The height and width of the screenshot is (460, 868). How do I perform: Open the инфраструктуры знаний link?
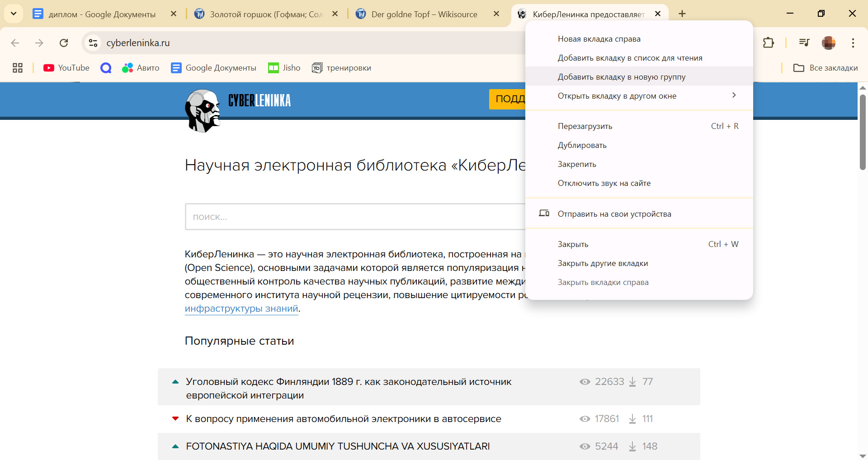(x=241, y=308)
